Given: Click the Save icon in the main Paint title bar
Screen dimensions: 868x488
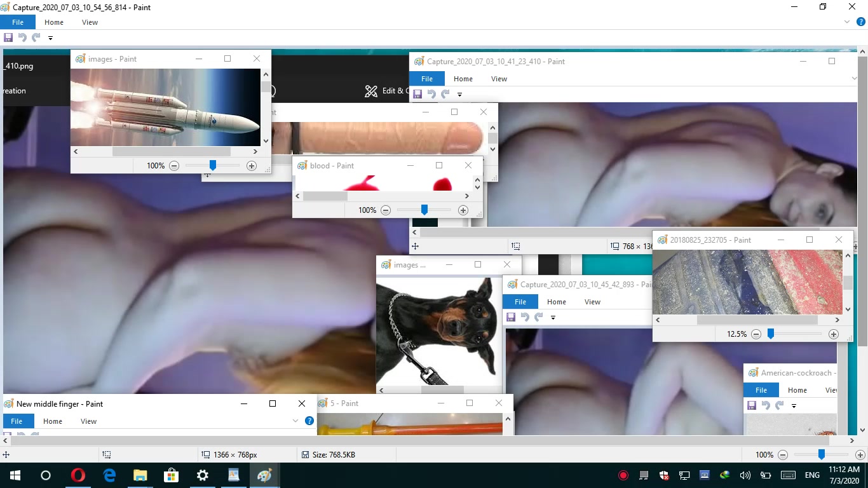Looking at the screenshot, I should pos(8,37).
